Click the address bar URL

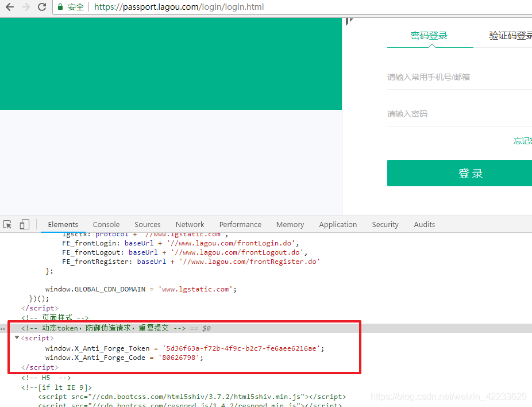coord(179,7)
